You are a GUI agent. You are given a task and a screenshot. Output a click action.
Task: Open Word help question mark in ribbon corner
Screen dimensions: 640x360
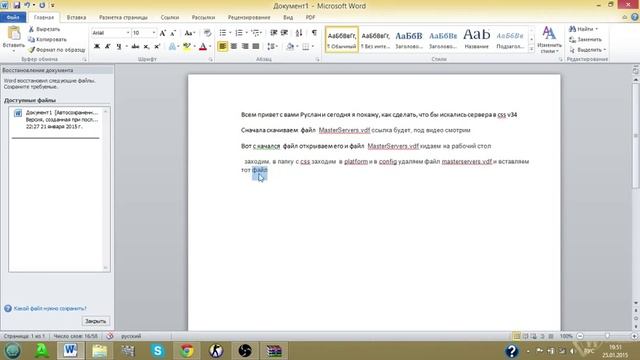click(635, 17)
